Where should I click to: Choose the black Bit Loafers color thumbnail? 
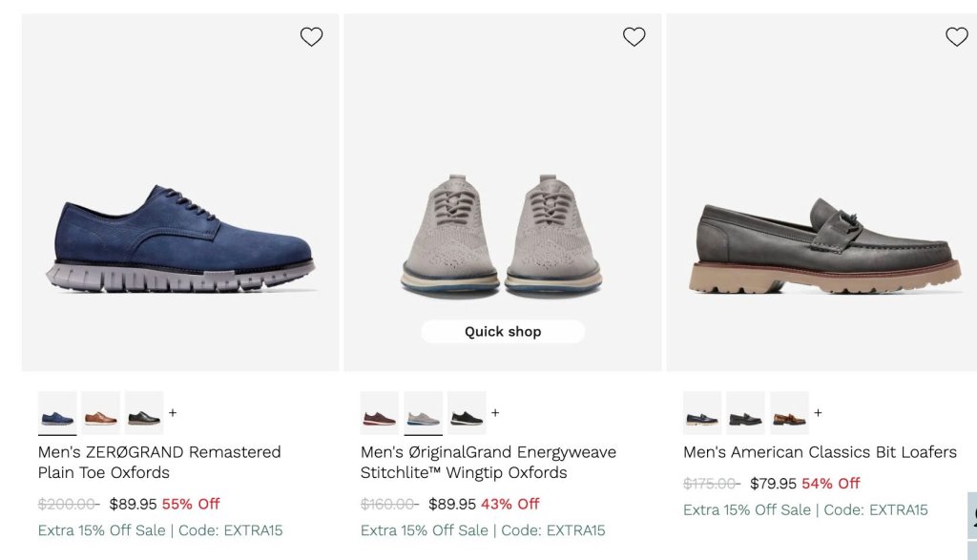(746, 413)
